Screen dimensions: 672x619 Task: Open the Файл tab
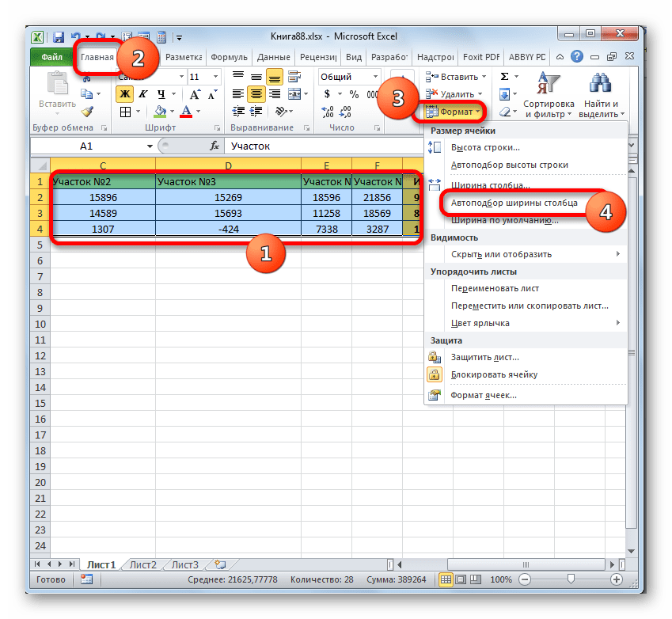click(x=51, y=57)
